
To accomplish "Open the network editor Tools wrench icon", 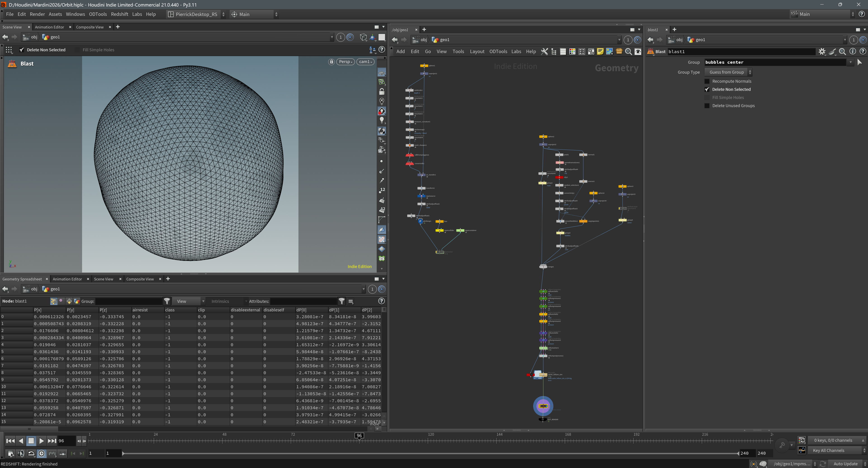I will pyautogui.click(x=544, y=52).
